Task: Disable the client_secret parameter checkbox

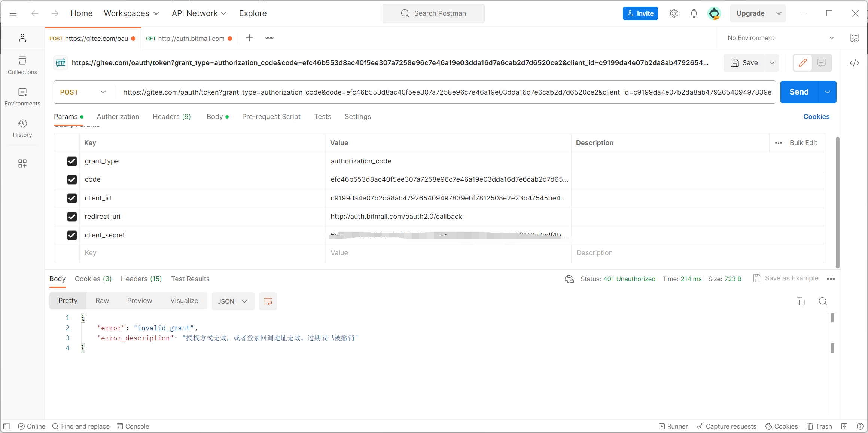Action: pos(72,235)
